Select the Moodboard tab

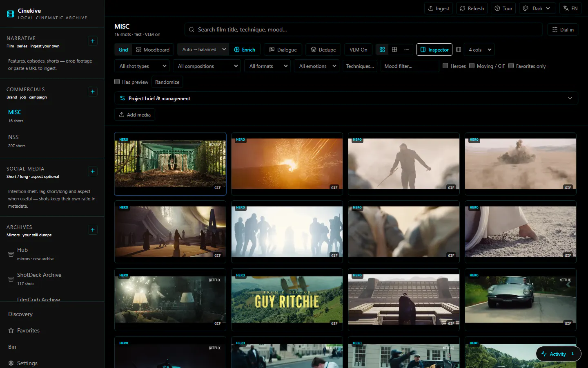click(153, 49)
